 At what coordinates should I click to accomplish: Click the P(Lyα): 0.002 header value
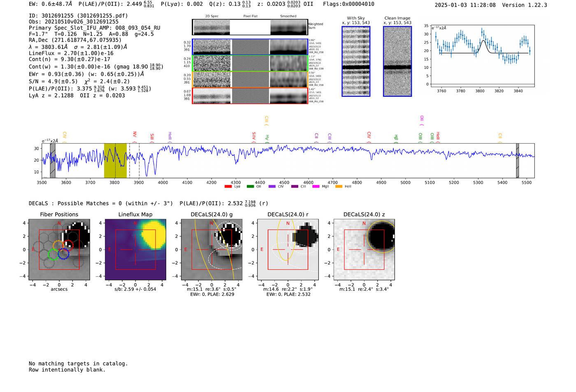(181, 4)
